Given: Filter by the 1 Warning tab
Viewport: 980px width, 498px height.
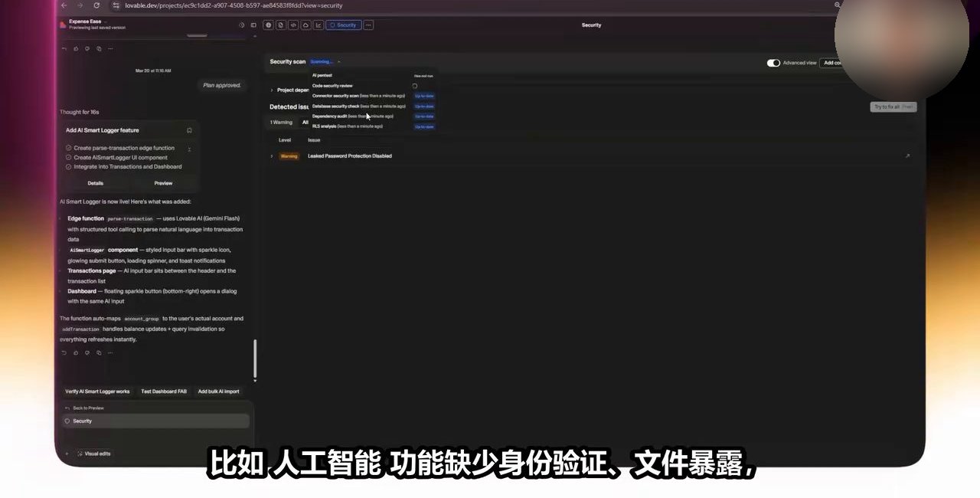Looking at the screenshot, I should pos(281,122).
